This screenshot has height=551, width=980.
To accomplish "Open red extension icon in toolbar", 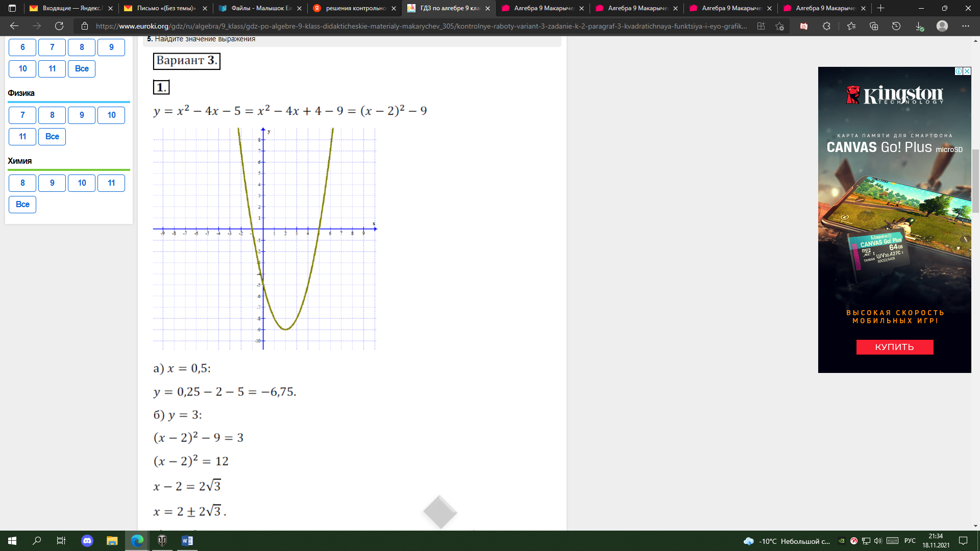I will pyautogui.click(x=804, y=26).
